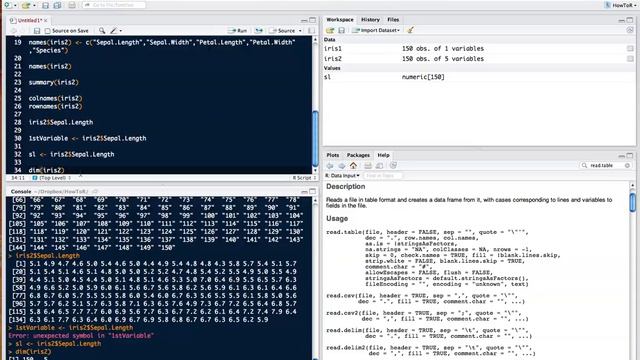Click the code tools wand icon
The height and width of the screenshot is (360, 640).
113,31
